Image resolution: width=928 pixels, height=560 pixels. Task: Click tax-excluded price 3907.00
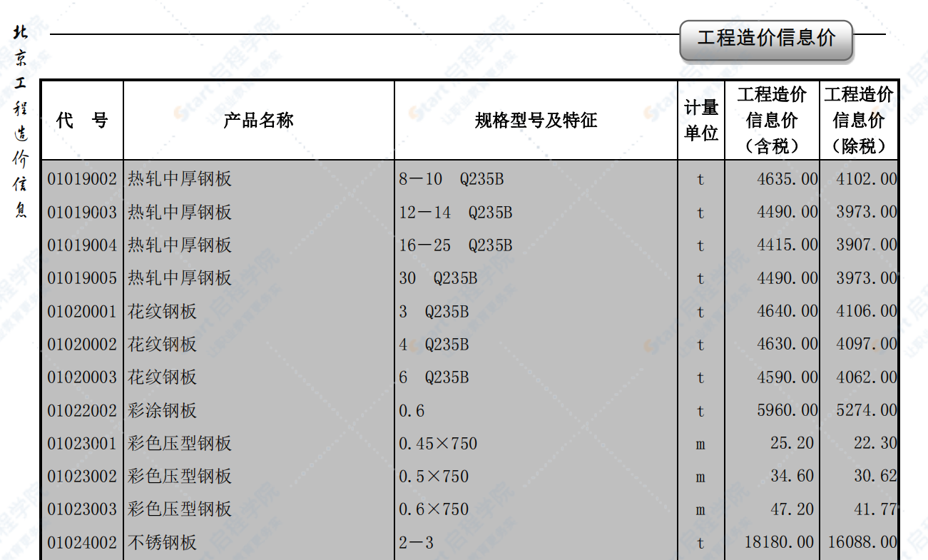click(x=867, y=245)
